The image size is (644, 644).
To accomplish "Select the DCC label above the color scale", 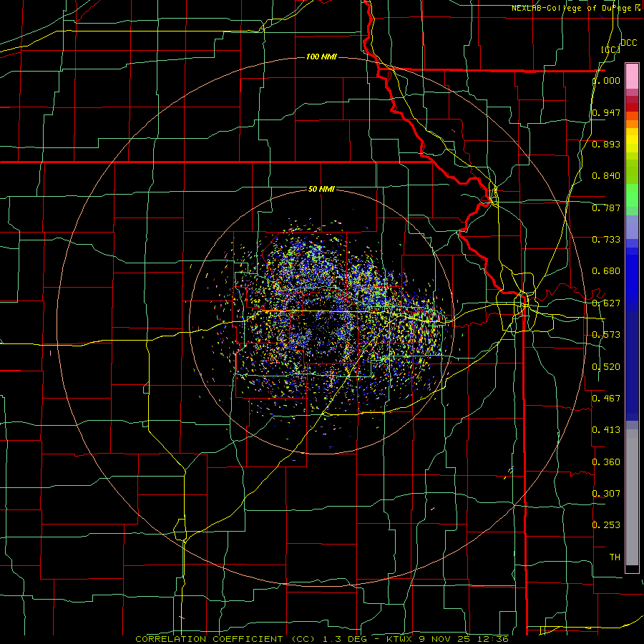I will click(x=628, y=43).
